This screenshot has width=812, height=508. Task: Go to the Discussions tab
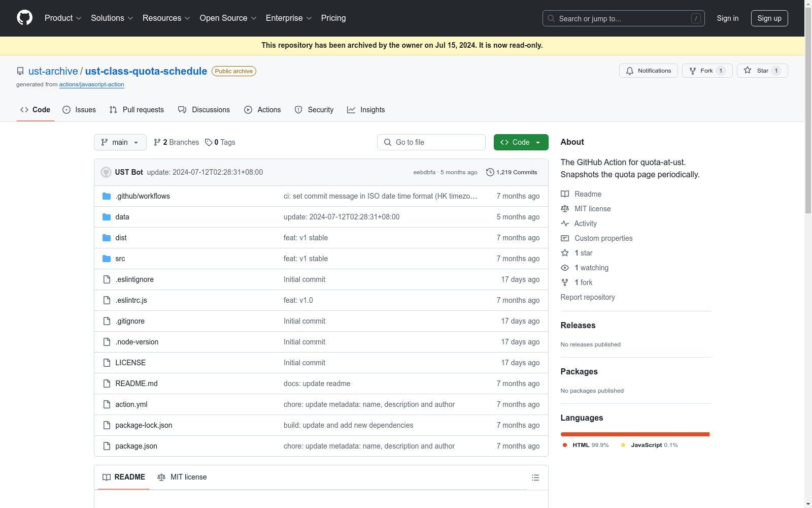(x=204, y=110)
